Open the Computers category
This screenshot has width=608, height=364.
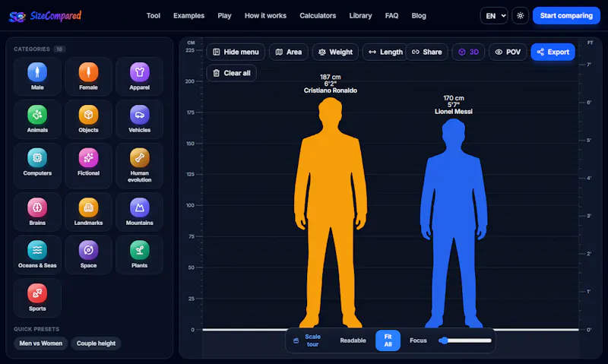click(x=37, y=166)
